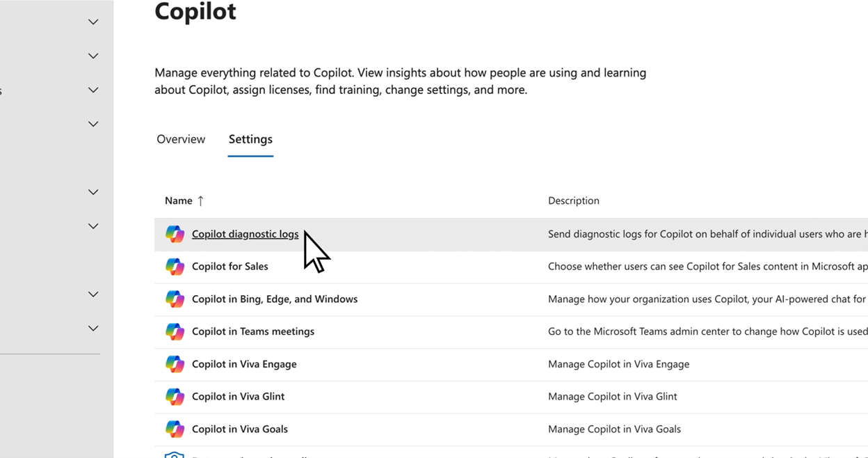Select the Settings tab
The width and height of the screenshot is (868, 458).
250,139
